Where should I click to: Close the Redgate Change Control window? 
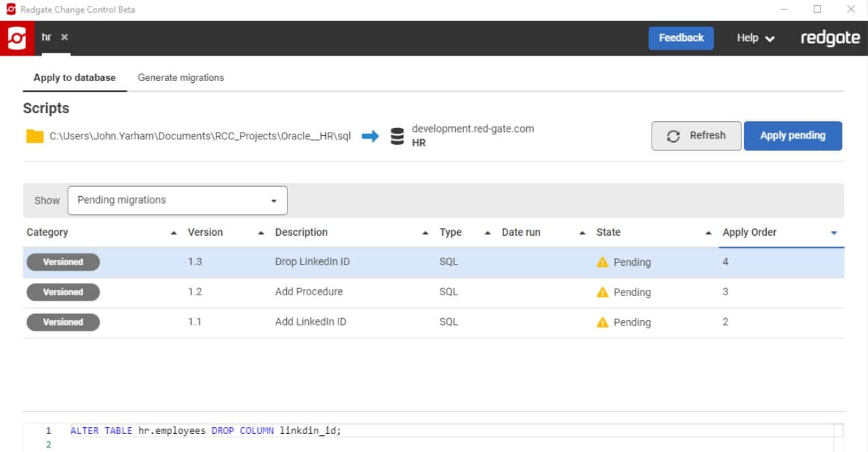pyautogui.click(x=851, y=9)
